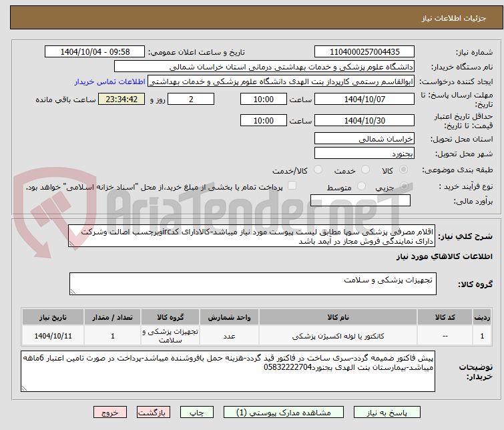The image size is (504, 430).
Task: Click the واحد شمارش column header
Action: tap(229, 317)
